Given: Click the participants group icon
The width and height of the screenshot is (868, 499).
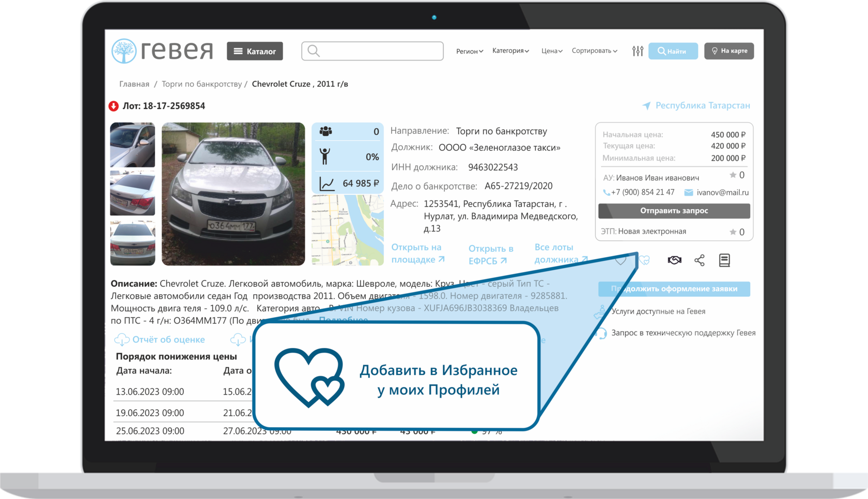Looking at the screenshot, I should coord(326,131).
